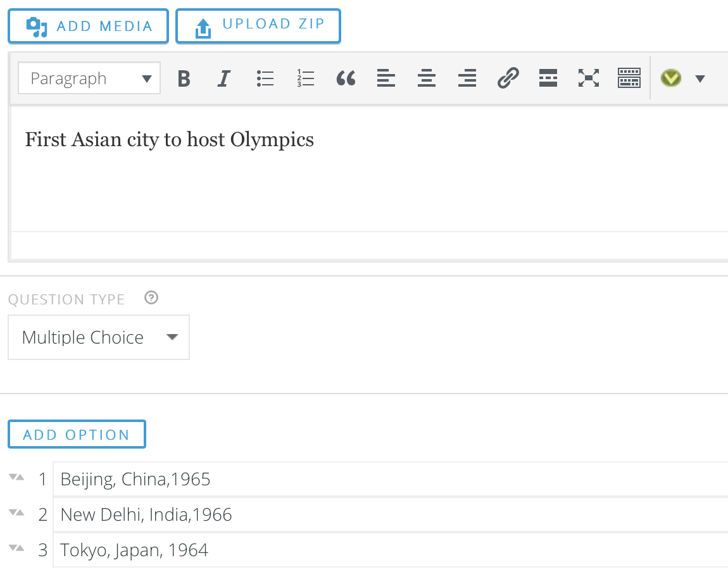The height and width of the screenshot is (572, 728).
Task: Align the text to the left
Action: coord(386,78)
